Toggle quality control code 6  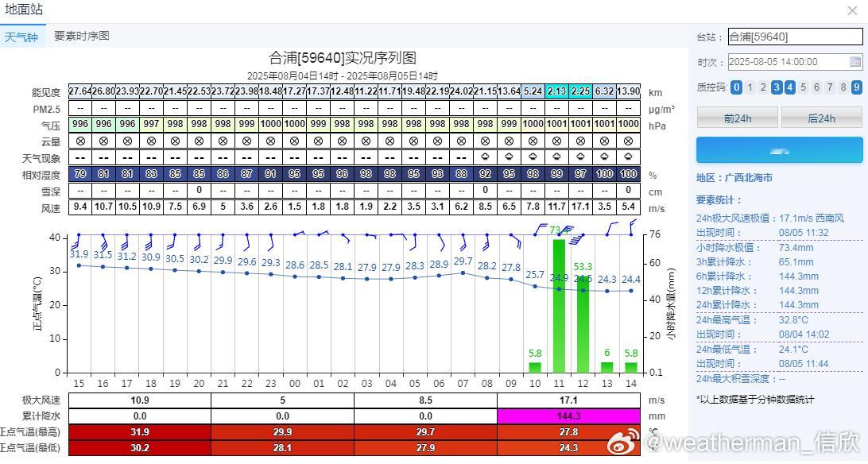[816, 87]
